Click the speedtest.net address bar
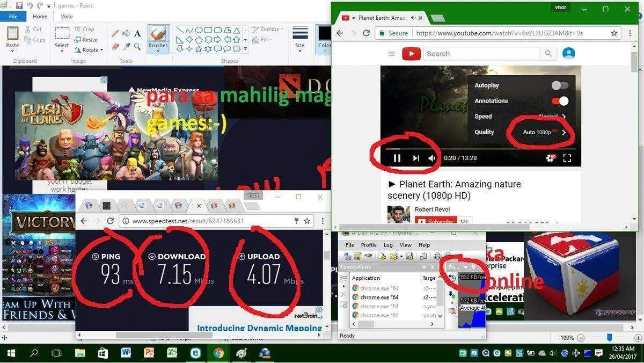This screenshot has height=363, width=644. (x=216, y=221)
